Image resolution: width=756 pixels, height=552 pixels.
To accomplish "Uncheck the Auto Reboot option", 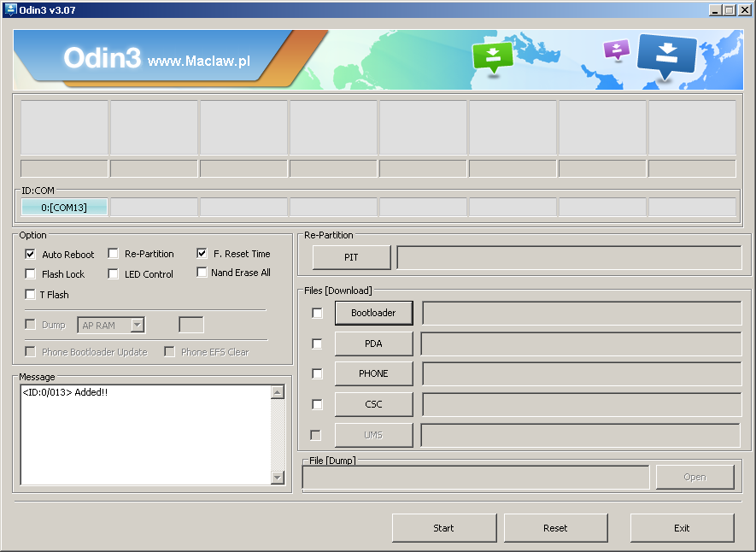I will click(30, 254).
